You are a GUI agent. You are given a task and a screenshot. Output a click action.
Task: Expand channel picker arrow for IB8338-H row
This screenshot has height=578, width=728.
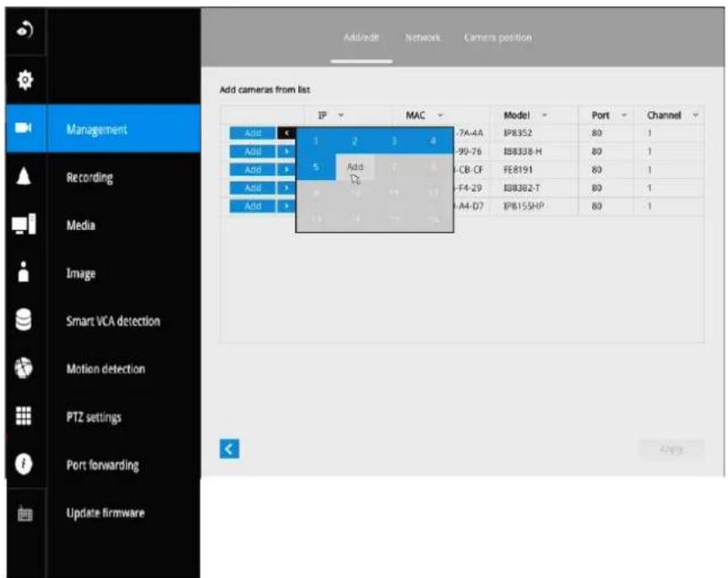(x=286, y=151)
